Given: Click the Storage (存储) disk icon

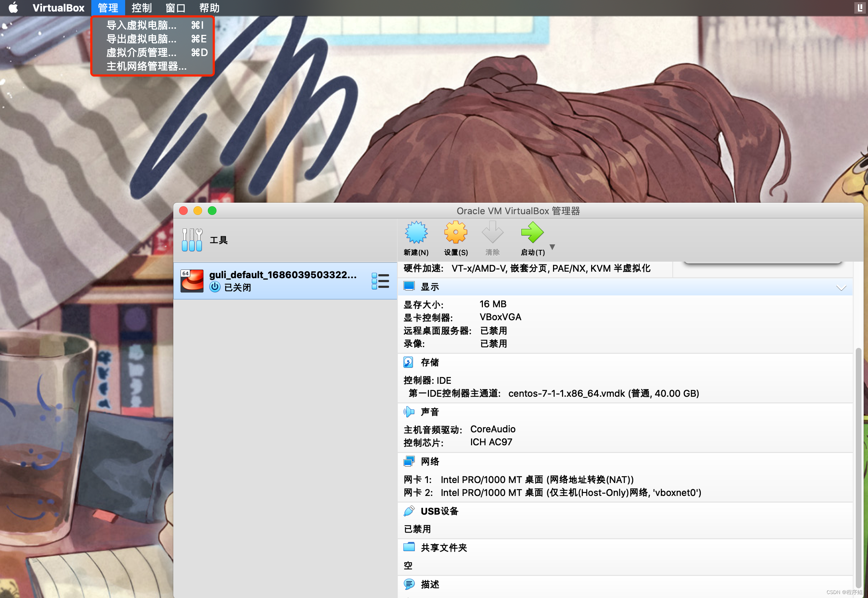Looking at the screenshot, I should [408, 362].
